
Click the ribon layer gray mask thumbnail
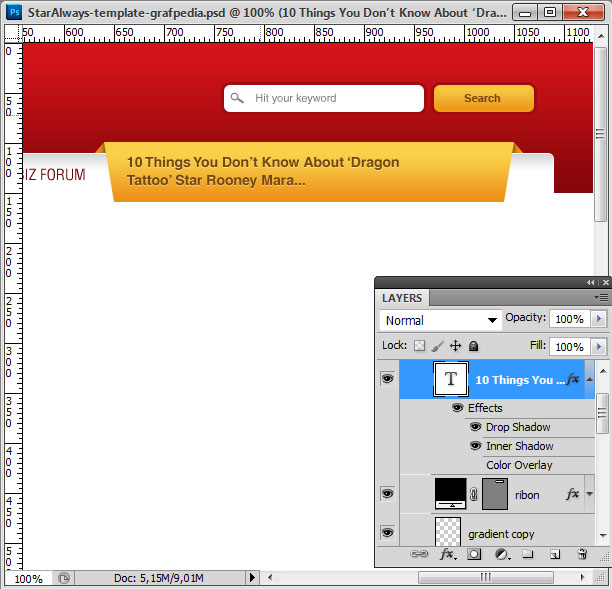click(x=495, y=494)
